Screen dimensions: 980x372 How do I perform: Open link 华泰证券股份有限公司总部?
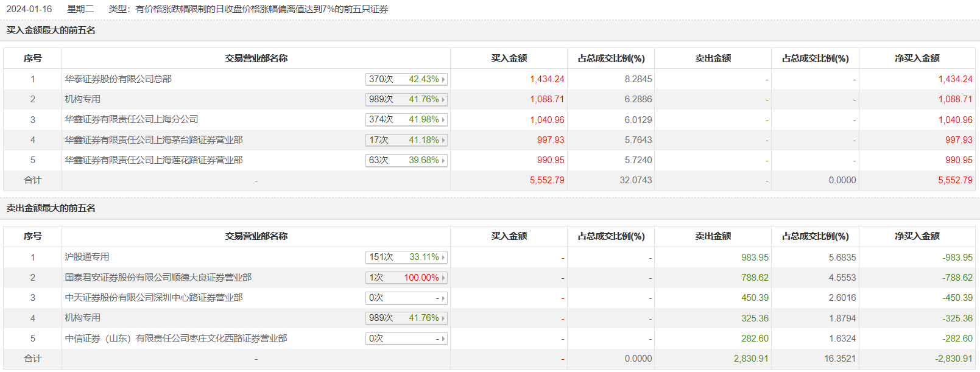118,79
